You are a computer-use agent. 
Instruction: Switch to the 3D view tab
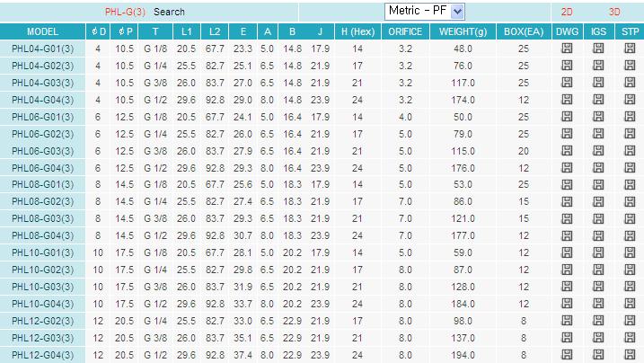click(614, 13)
